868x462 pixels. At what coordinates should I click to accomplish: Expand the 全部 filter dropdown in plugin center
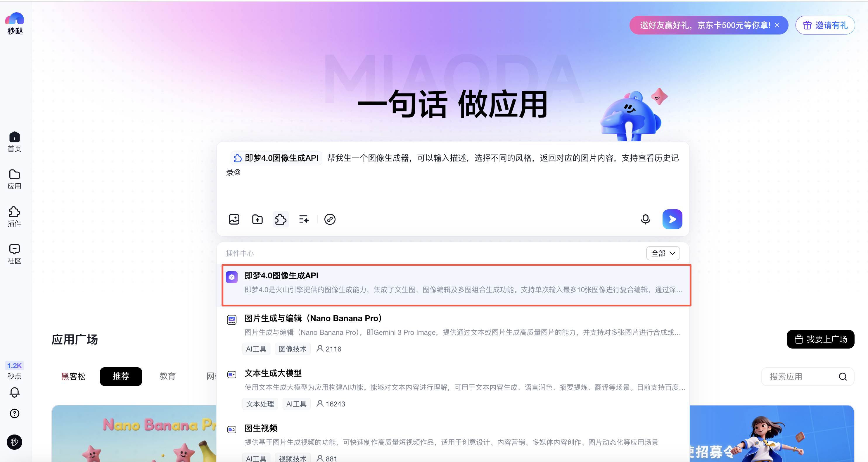663,253
